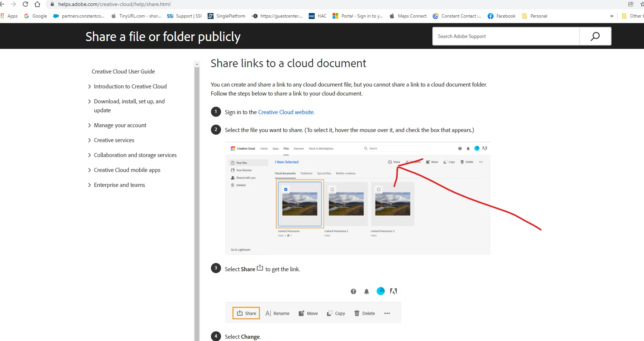Click Copy in the screenshot toolbar

coord(336,313)
